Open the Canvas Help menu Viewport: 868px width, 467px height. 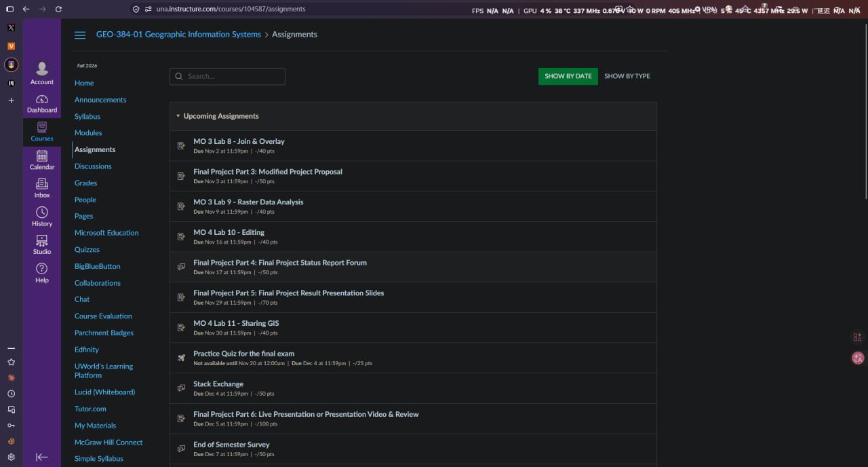coord(42,273)
